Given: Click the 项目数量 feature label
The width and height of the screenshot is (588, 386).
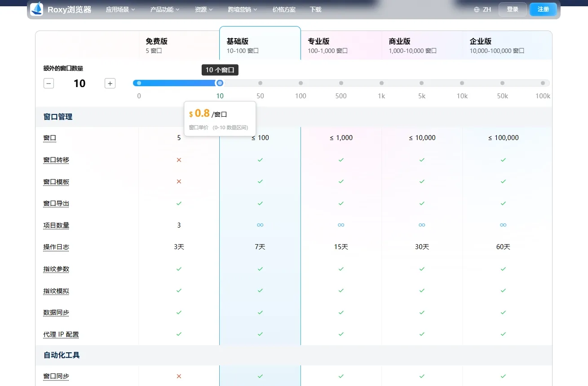Looking at the screenshot, I should coord(56,225).
